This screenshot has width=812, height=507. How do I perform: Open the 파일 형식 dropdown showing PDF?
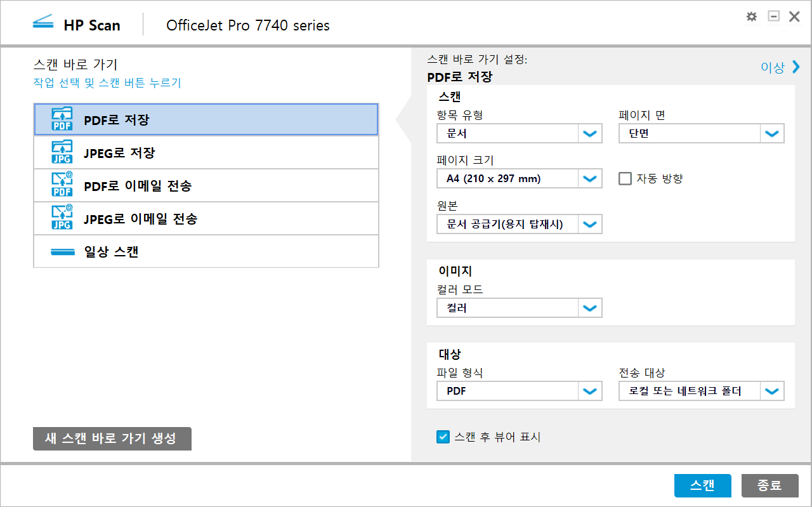pos(520,391)
